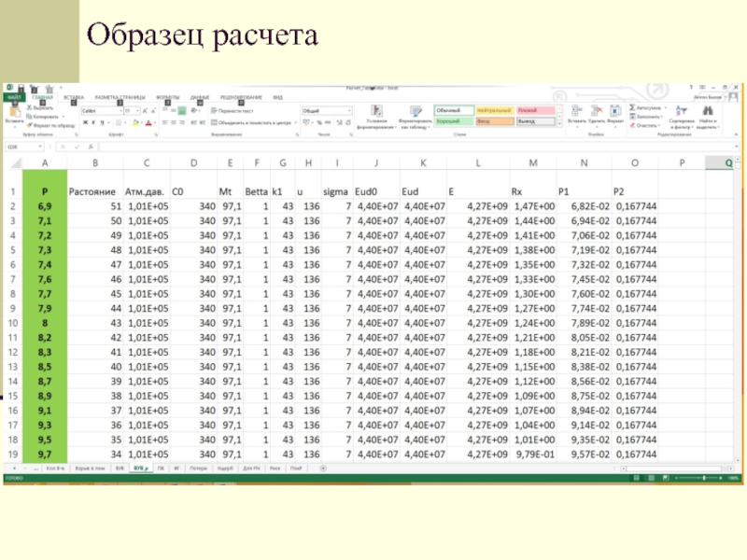
Task: Toggle bottom vertical alignment icon
Action: point(182,111)
